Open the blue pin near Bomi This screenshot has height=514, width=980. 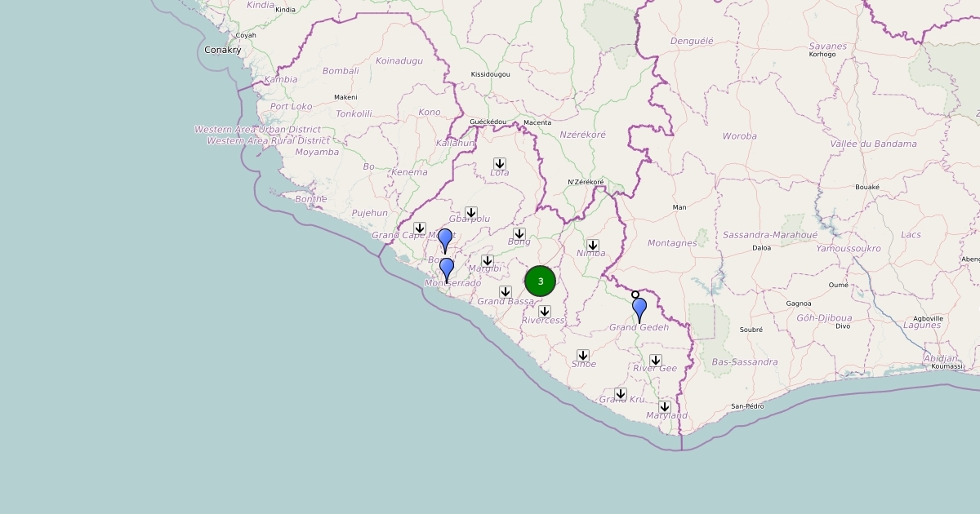pyautogui.click(x=445, y=240)
